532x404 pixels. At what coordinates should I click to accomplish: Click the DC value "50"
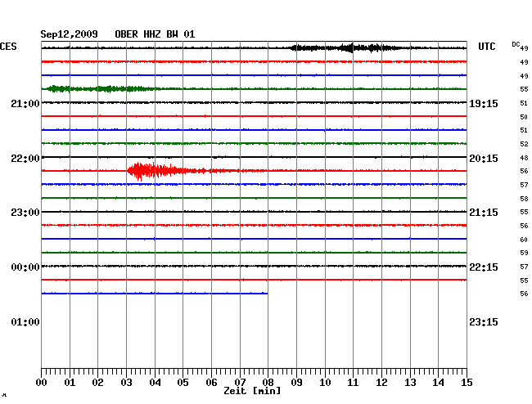[524, 117]
